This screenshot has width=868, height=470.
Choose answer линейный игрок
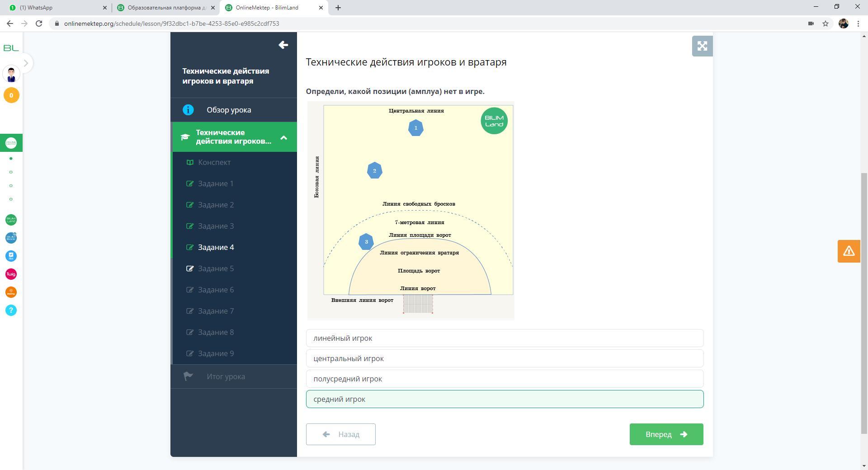point(505,338)
